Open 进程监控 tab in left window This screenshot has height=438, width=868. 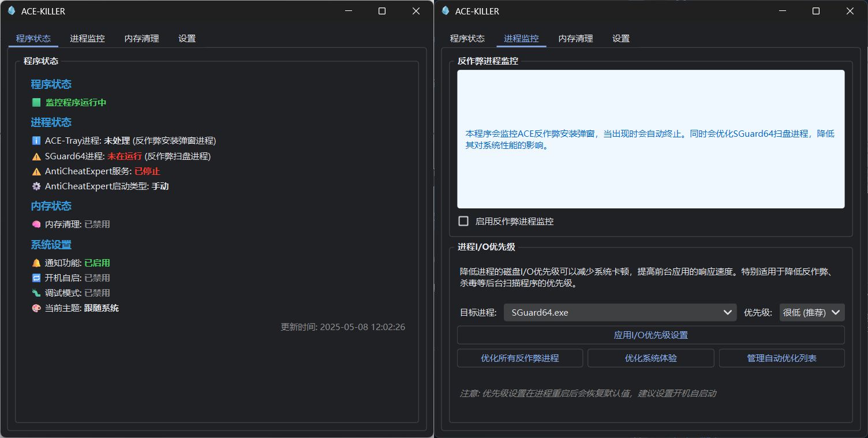pyautogui.click(x=88, y=39)
